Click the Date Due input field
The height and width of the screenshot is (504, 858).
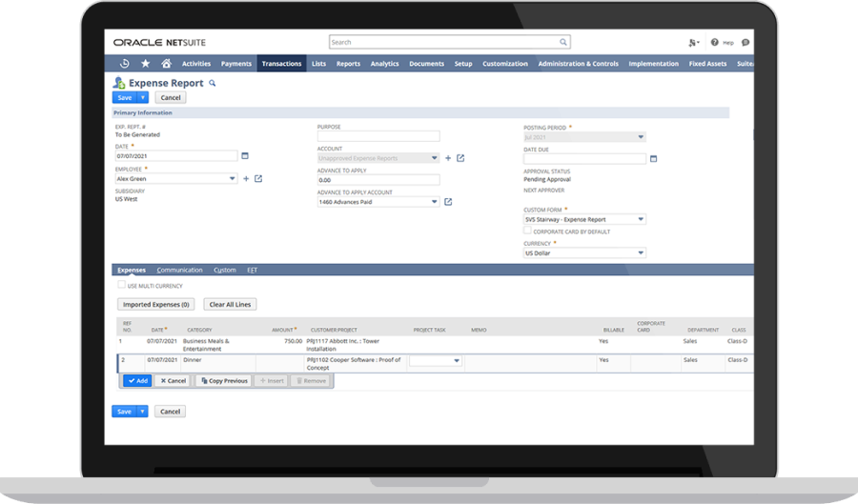(585, 158)
